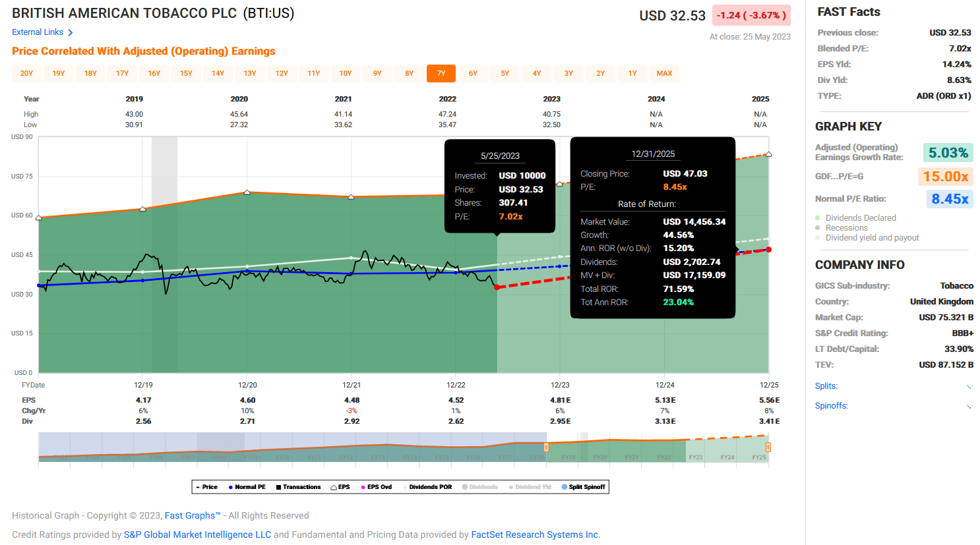
Task: Click the active 7Y range tab
Action: coord(441,73)
